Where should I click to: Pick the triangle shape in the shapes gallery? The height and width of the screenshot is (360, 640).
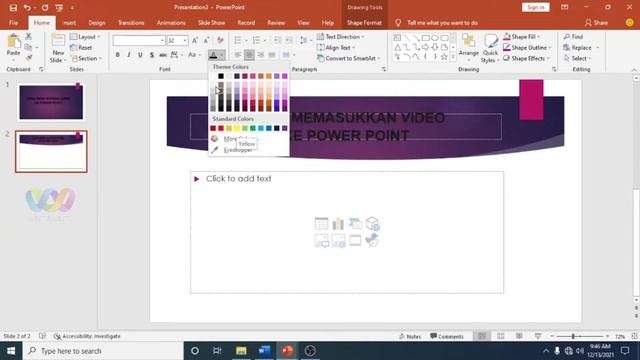point(398,47)
